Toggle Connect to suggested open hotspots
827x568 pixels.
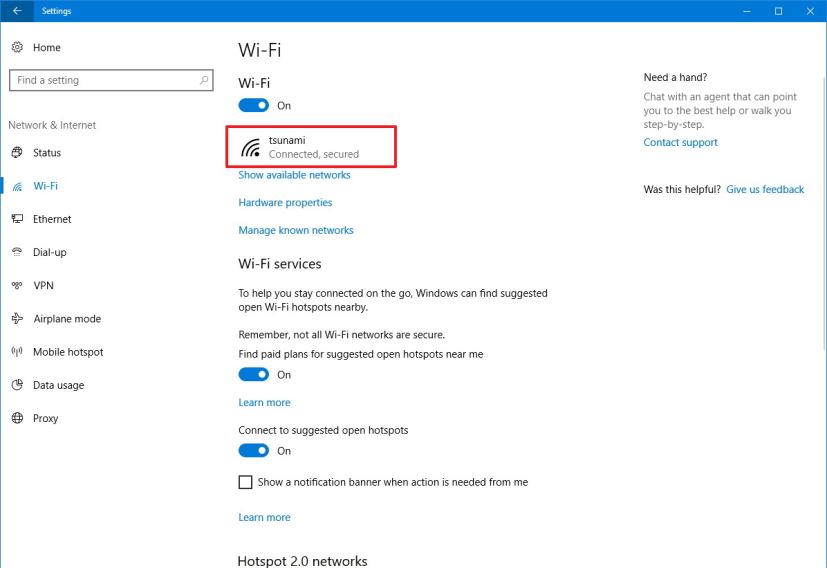pos(254,450)
